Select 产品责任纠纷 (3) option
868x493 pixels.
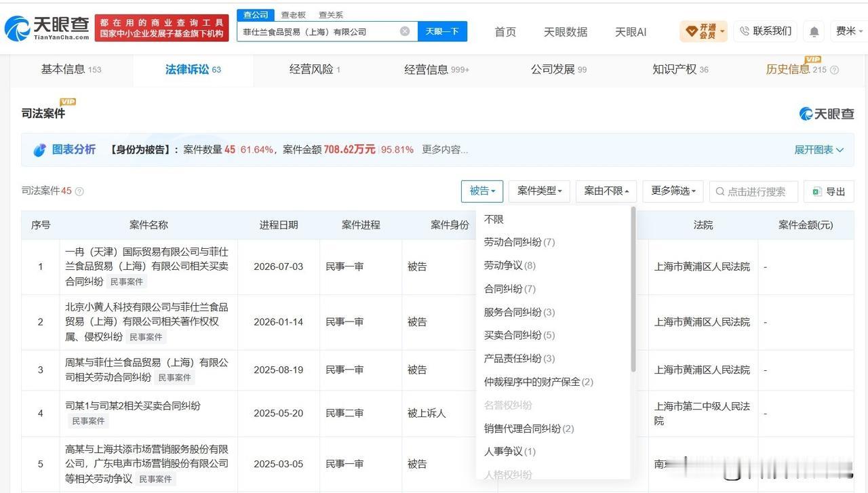pos(519,358)
